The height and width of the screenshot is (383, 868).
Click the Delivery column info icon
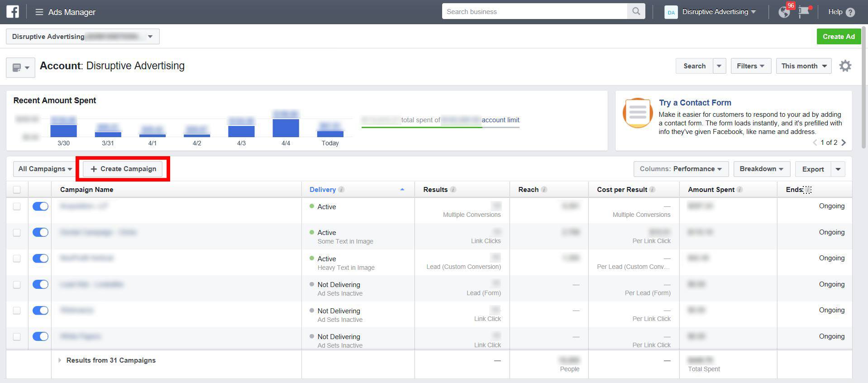coord(342,190)
